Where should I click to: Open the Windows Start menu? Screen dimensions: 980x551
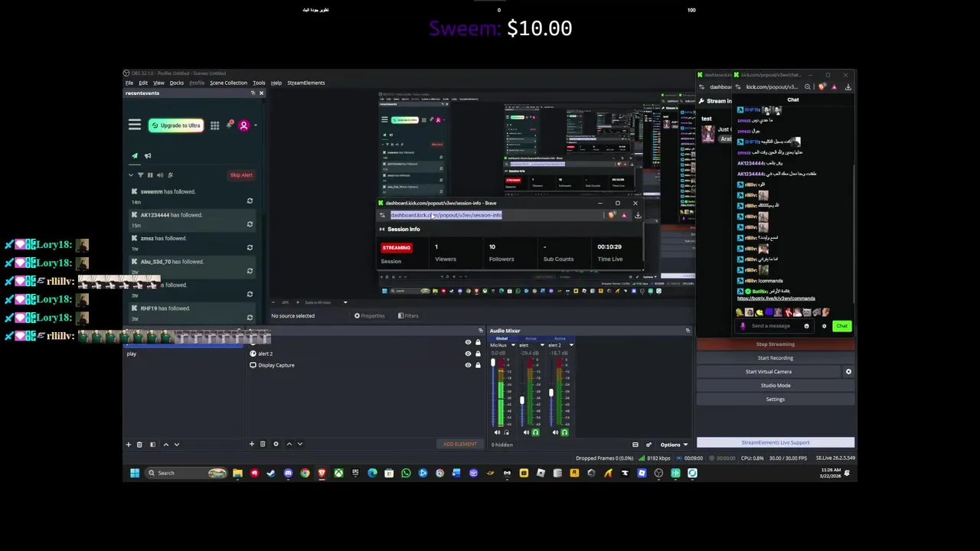(135, 473)
